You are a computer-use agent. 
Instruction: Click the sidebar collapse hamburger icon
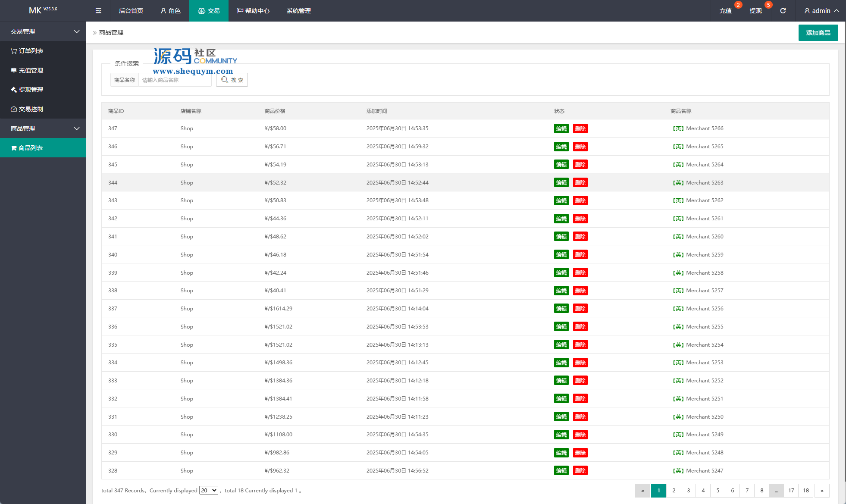point(98,11)
